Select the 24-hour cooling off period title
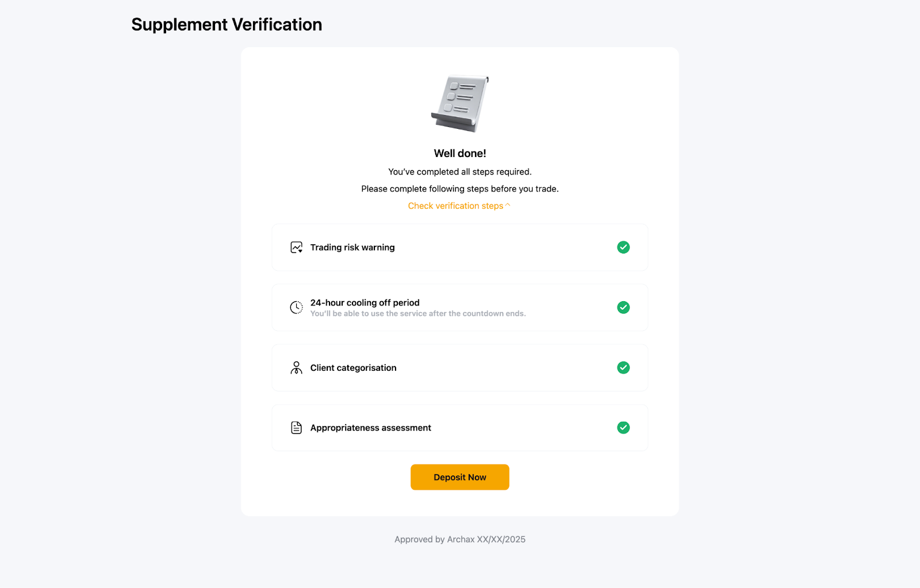Image resolution: width=920 pixels, height=588 pixels. [365, 302]
